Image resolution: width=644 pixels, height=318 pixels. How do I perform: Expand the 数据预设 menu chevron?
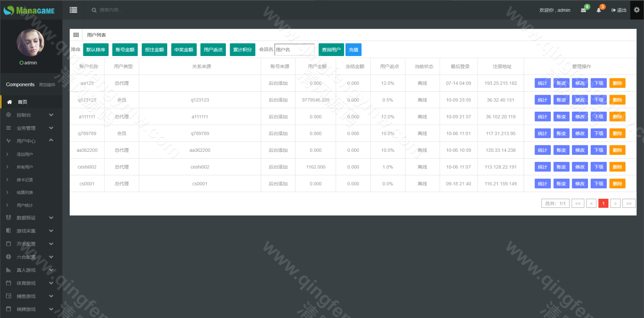(51, 218)
